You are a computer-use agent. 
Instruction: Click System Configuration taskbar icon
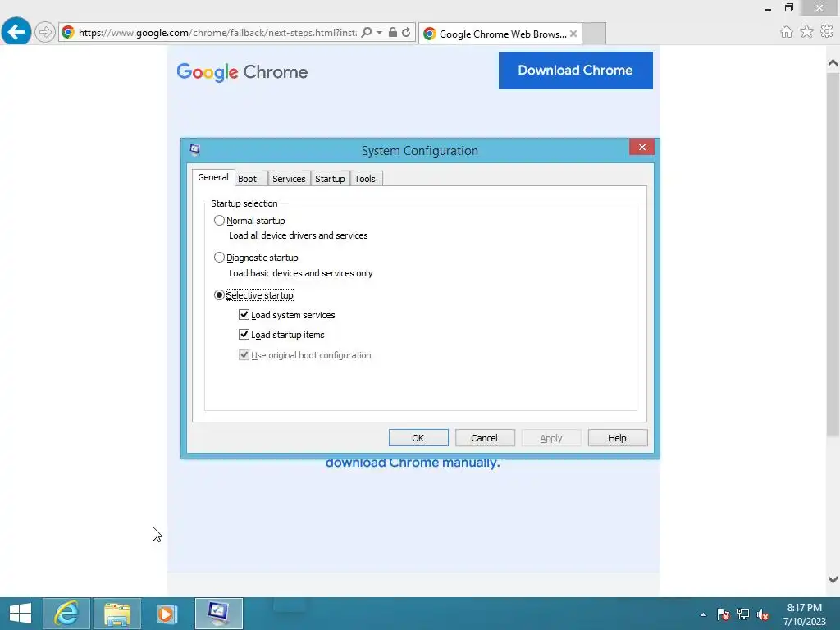[x=218, y=614]
